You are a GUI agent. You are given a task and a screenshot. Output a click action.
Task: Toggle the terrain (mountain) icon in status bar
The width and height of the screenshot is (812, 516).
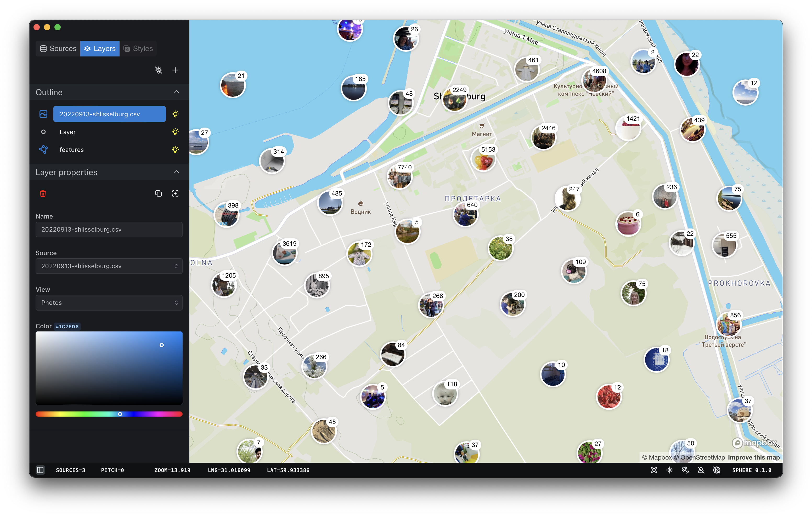[x=701, y=470]
